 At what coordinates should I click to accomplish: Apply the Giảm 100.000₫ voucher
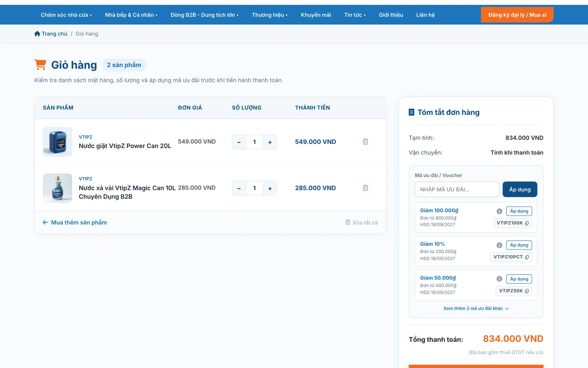[519, 211]
